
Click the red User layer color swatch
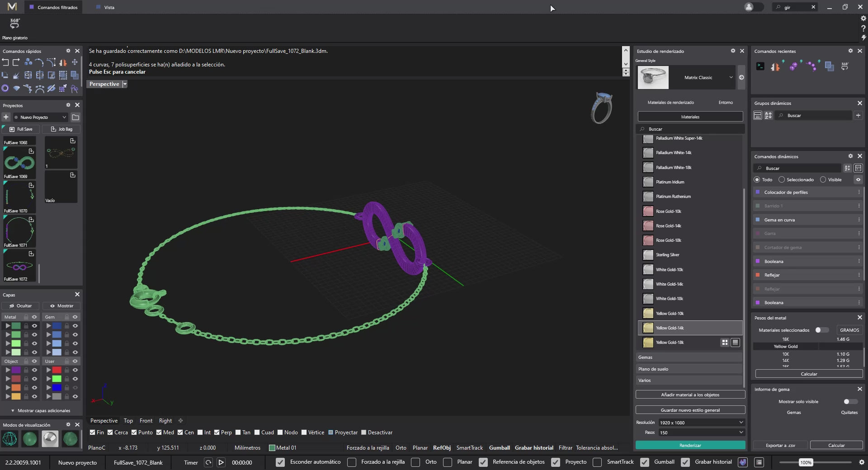pos(57,370)
